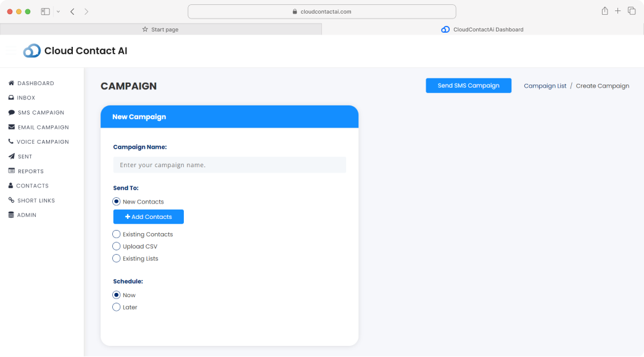Click the Add Contacts button

point(148,217)
